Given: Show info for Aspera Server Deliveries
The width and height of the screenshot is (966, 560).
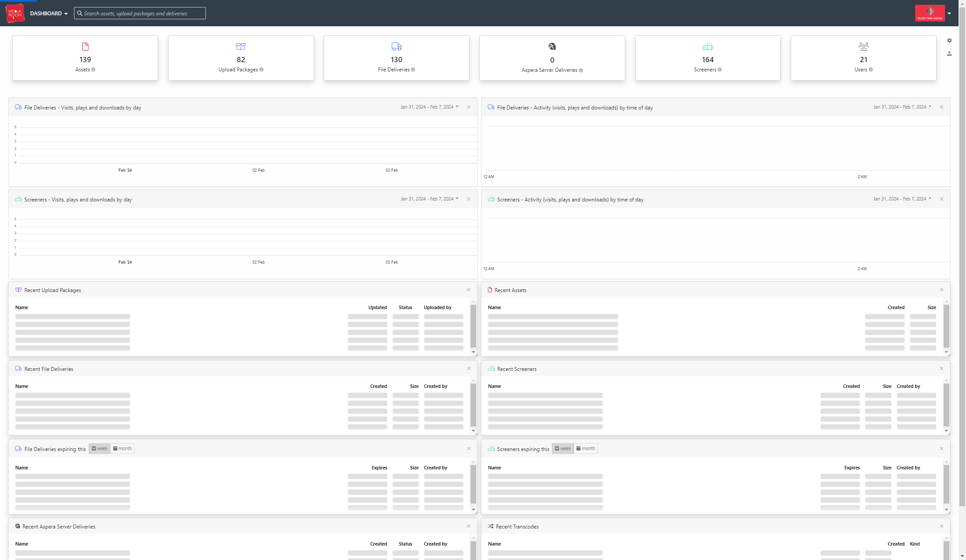Looking at the screenshot, I should [x=581, y=70].
